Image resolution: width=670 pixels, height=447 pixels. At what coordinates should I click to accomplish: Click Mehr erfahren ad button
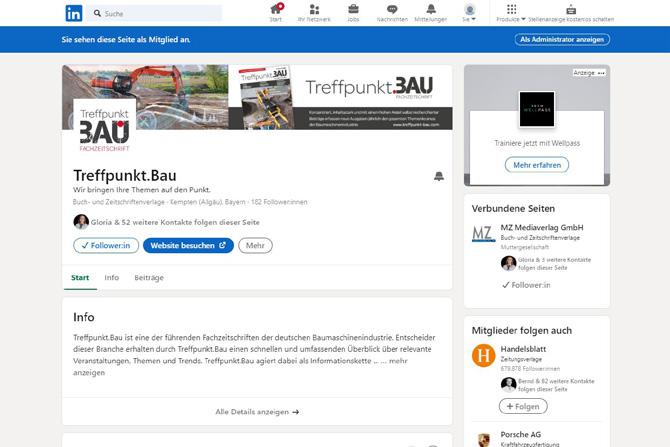pyautogui.click(x=537, y=165)
